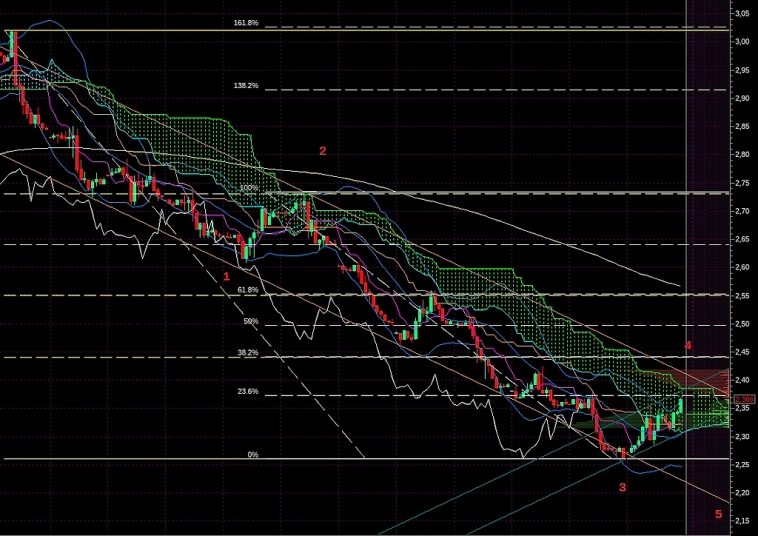Click the 2,50 price axis value
The image size is (758, 536).
742,324
